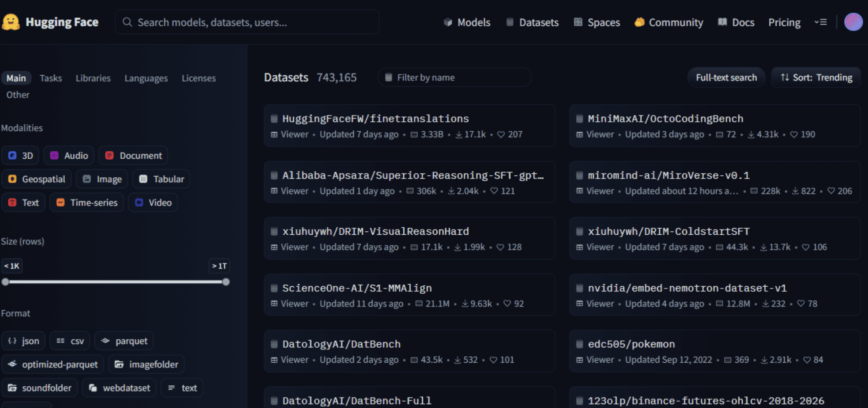Switch to the Licenses tab
The image size is (868, 408).
click(198, 78)
